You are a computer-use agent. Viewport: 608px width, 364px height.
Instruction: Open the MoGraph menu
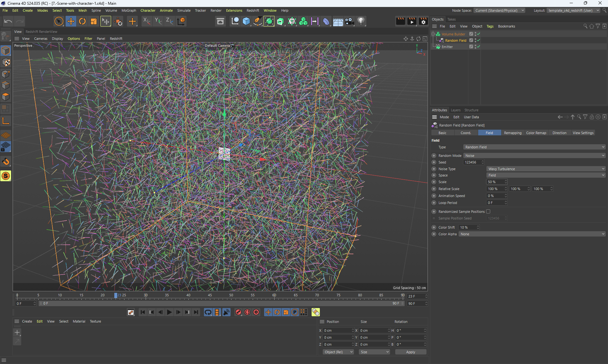129,10
